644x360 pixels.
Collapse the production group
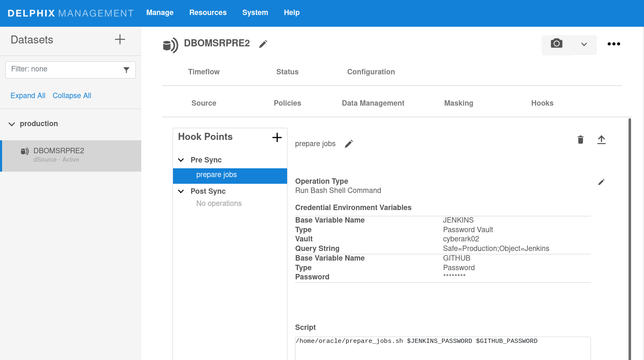12,124
